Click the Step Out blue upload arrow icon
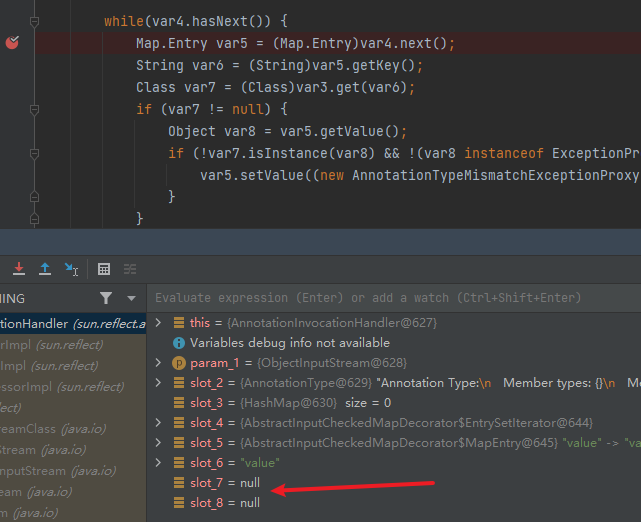This screenshot has width=641, height=522. 45,269
